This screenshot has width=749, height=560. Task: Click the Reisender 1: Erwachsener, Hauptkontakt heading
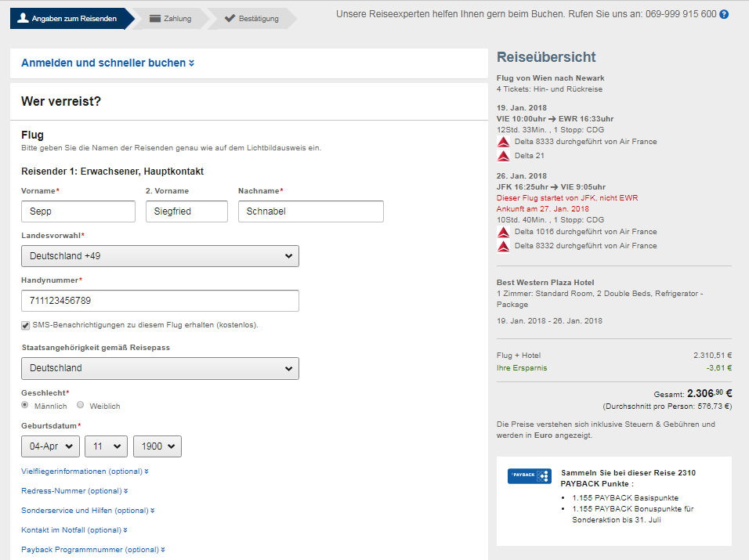[112, 172]
